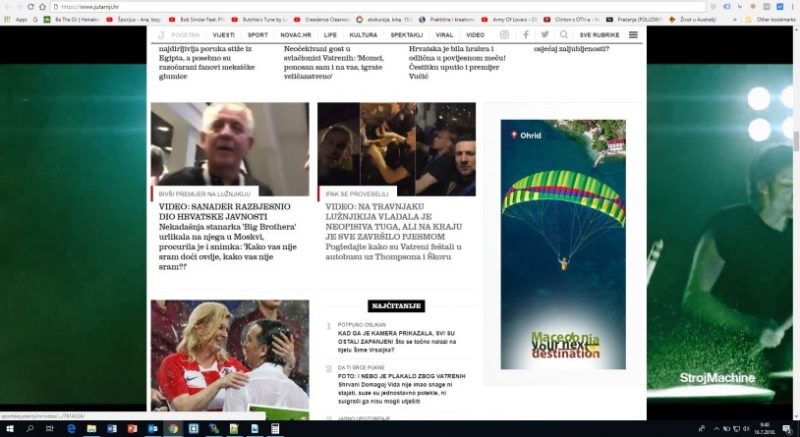Screen dimensions: 800x437
Task: Open article about 'poruka stiže iz Egipta'
Action: pyautogui.click(x=207, y=63)
